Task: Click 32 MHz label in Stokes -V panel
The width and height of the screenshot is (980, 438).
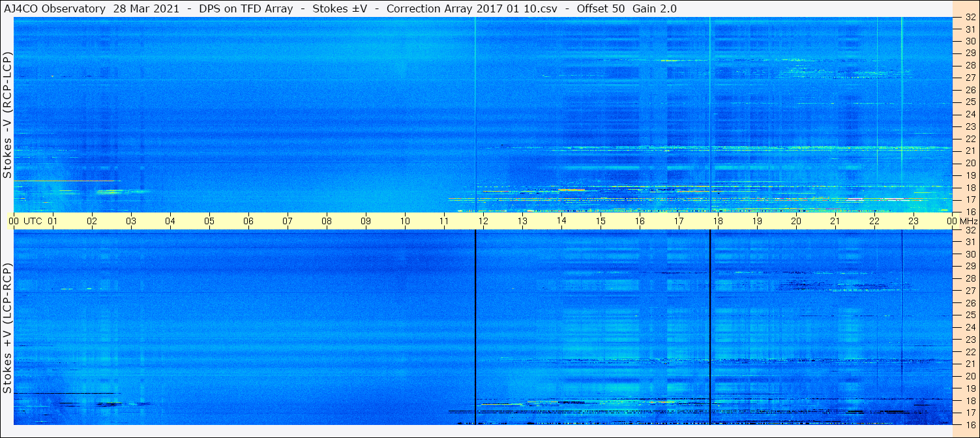Action: tap(970, 17)
